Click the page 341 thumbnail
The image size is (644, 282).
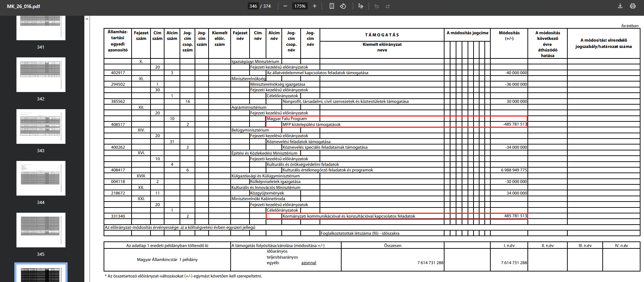[x=41, y=28]
